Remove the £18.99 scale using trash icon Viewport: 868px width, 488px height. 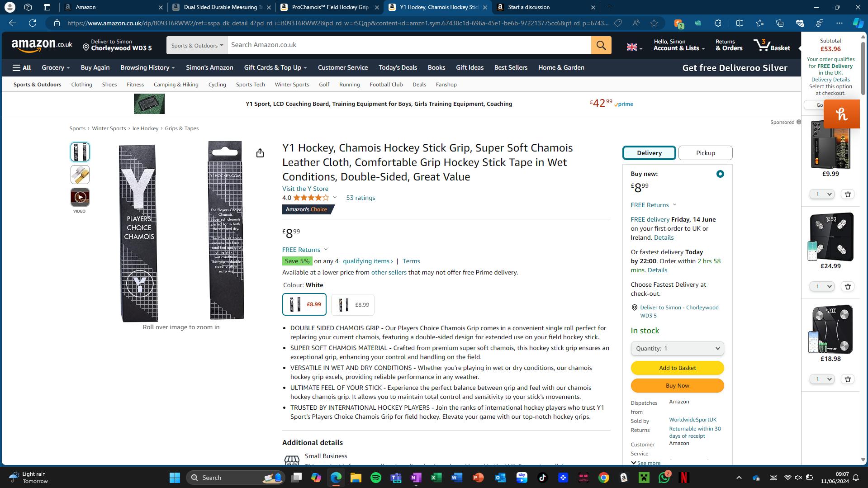pos(848,379)
